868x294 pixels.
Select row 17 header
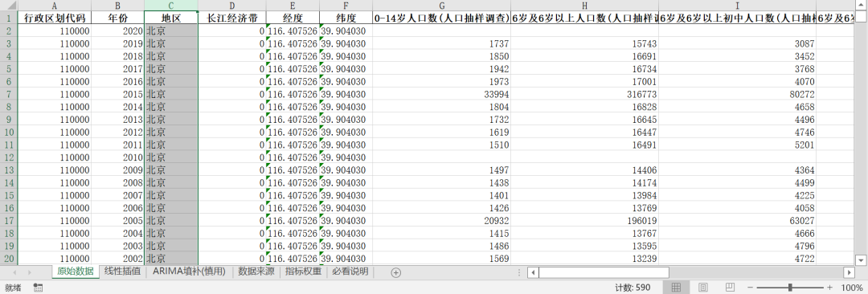pos(10,220)
